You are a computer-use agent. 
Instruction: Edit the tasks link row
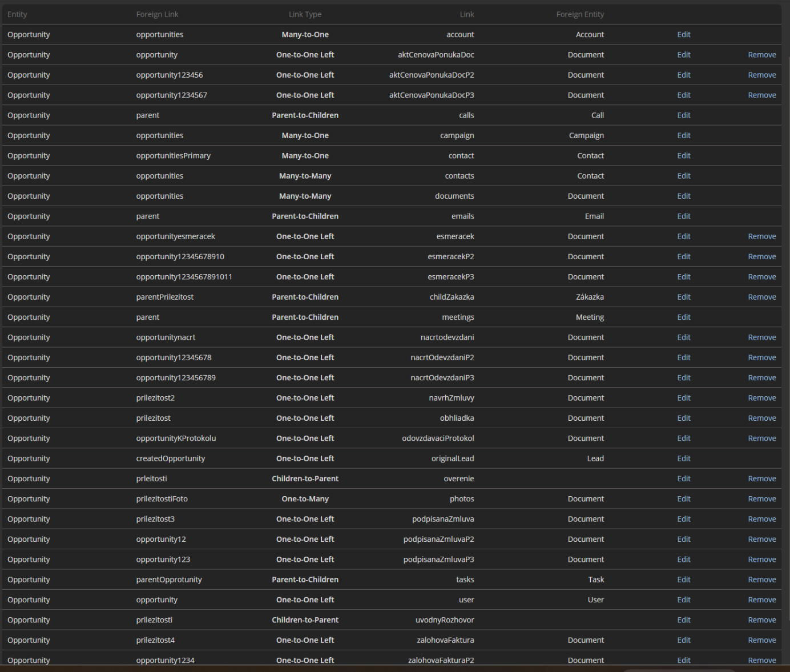(x=683, y=580)
